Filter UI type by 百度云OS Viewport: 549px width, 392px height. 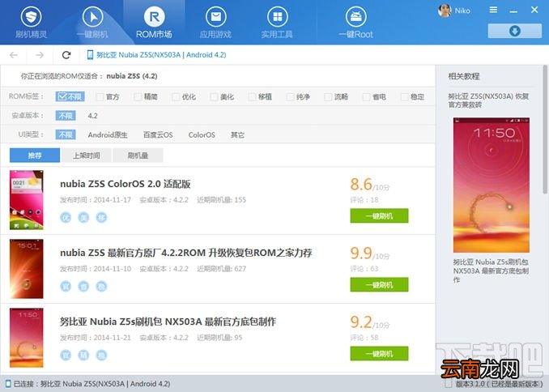point(158,135)
